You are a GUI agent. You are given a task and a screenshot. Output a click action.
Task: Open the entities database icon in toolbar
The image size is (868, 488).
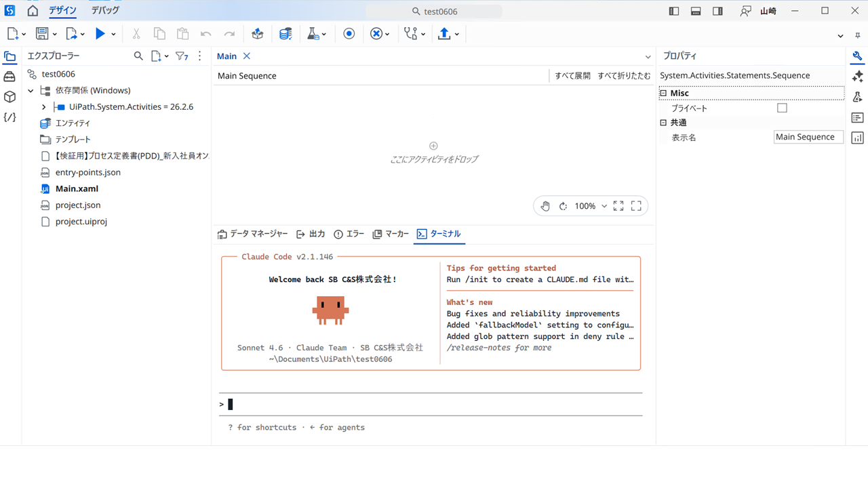pos(285,34)
